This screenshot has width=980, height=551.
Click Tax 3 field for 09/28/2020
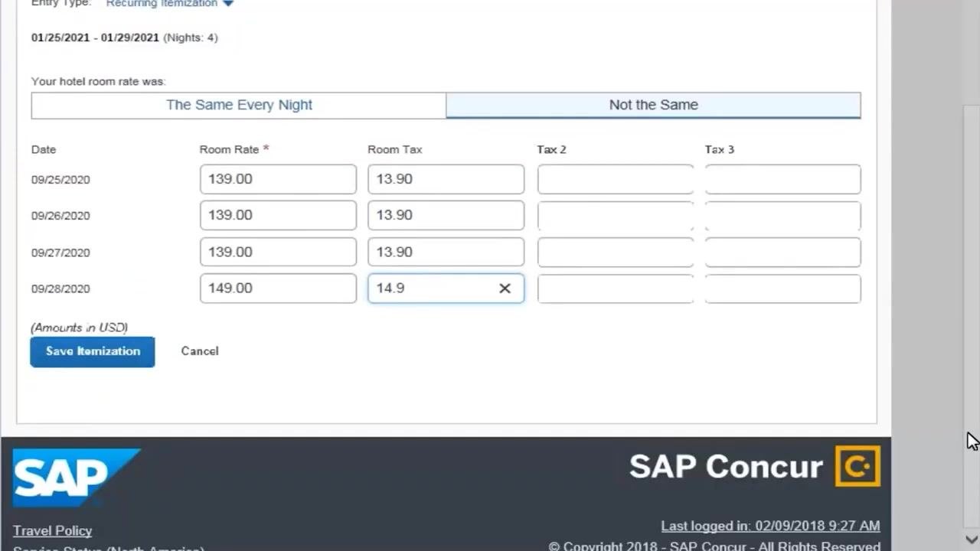pyautogui.click(x=782, y=289)
